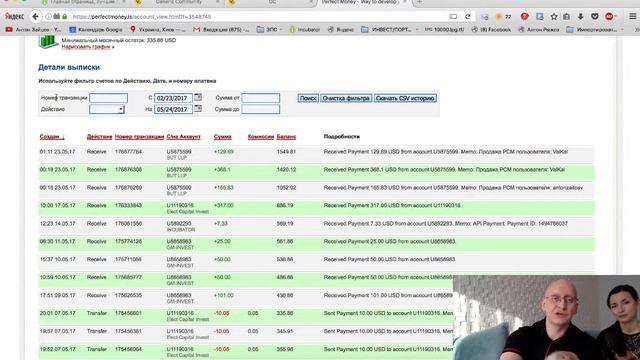Image resolution: width=640 pixels, height=360 pixels.
Task: Open the Нарисовать график link
Action: coord(86,47)
